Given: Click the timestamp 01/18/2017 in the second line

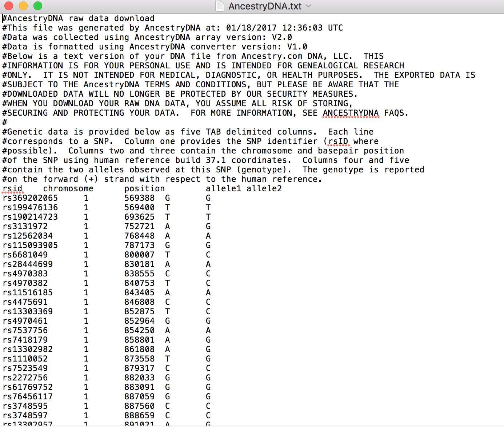Looking at the screenshot, I should (252, 28).
